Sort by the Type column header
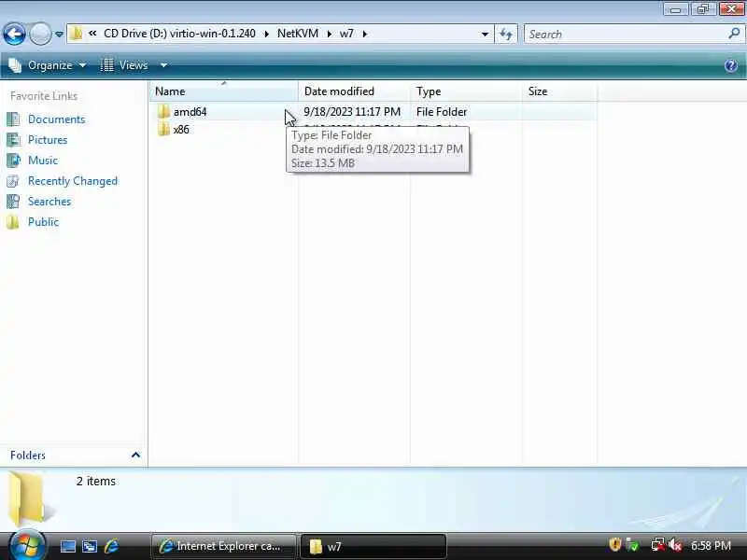Image resolution: width=747 pixels, height=560 pixels. point(466,91)
